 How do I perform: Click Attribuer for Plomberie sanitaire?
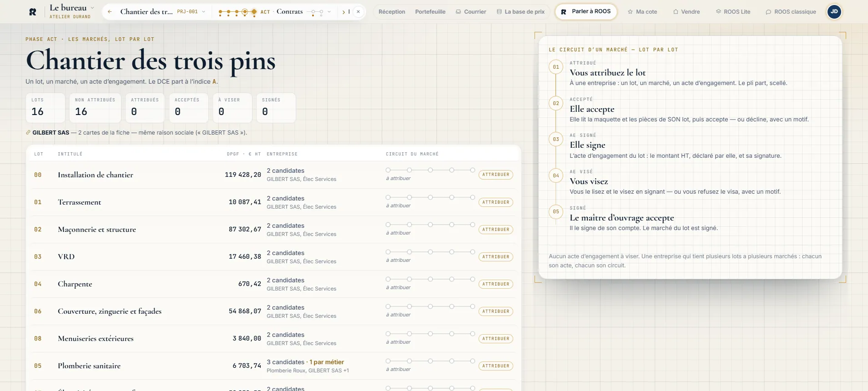tap(496, 366)
